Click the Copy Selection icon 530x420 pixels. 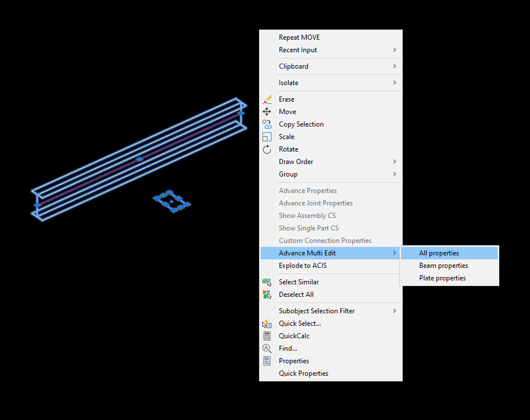click(x=267, y=124)
